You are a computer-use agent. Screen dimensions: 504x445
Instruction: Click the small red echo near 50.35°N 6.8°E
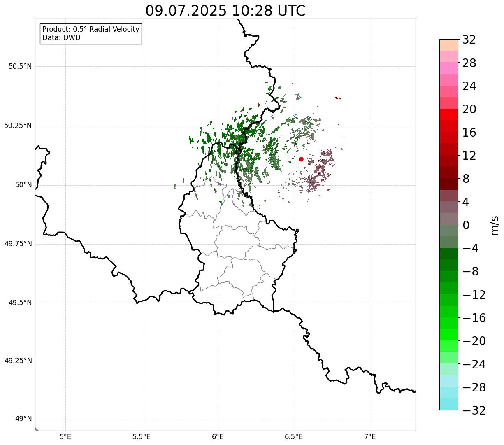(x=338, y=98)
